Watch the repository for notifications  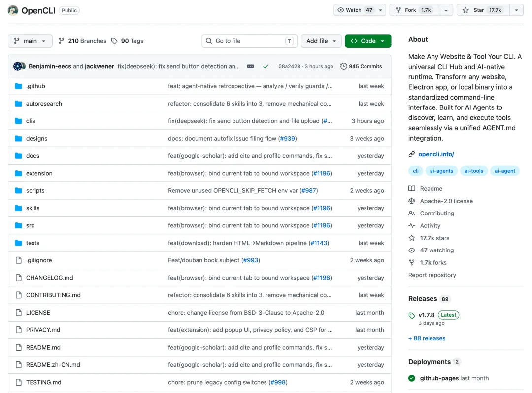(x=354, y=10)
